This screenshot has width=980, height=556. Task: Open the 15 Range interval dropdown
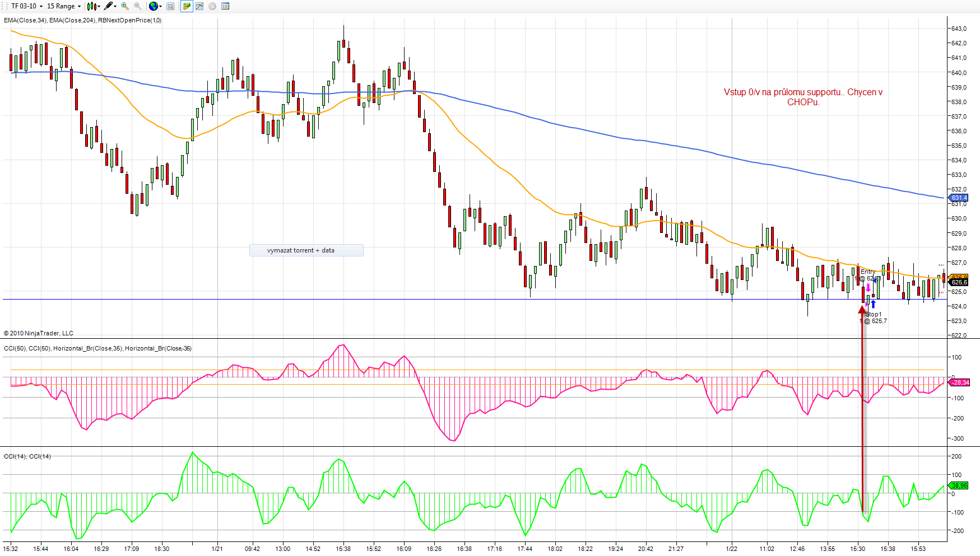coord(63,6)
